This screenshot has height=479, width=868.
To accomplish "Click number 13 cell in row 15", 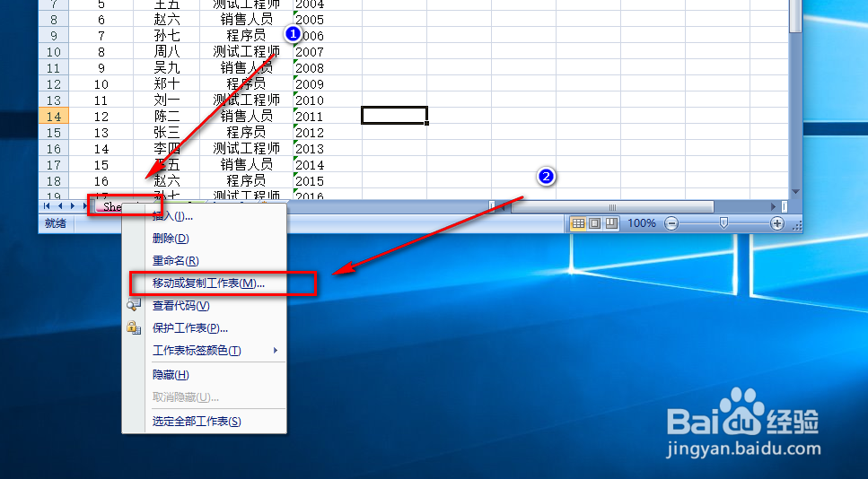I will 101,133.
